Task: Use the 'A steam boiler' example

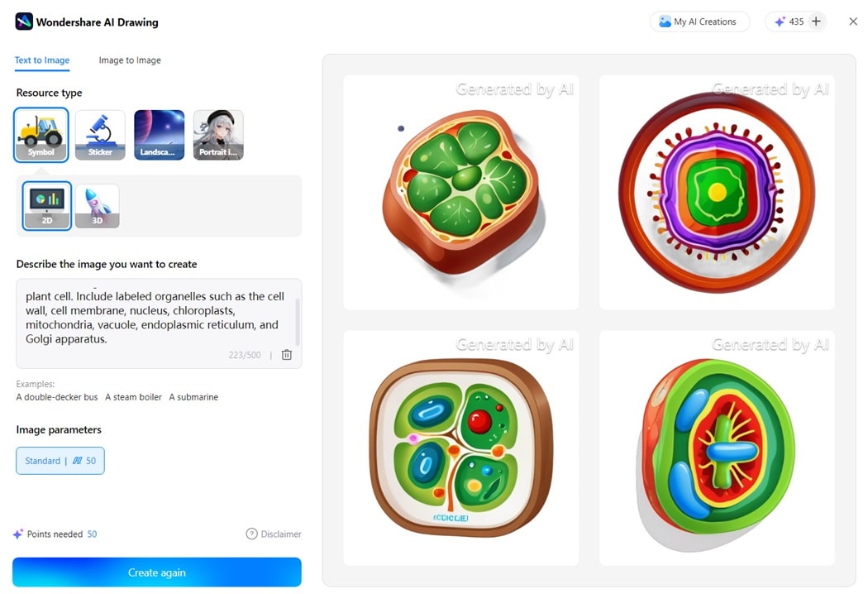Action: tap(133, 397)
